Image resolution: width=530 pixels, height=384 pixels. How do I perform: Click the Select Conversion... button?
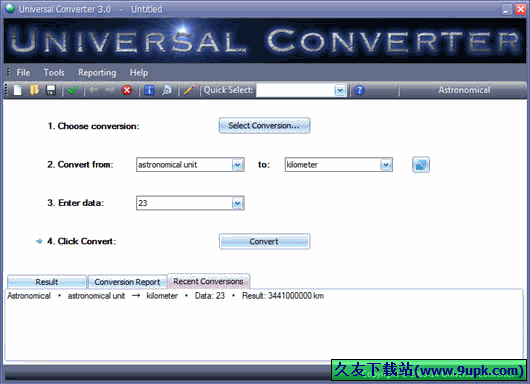(x=264, y=125)
